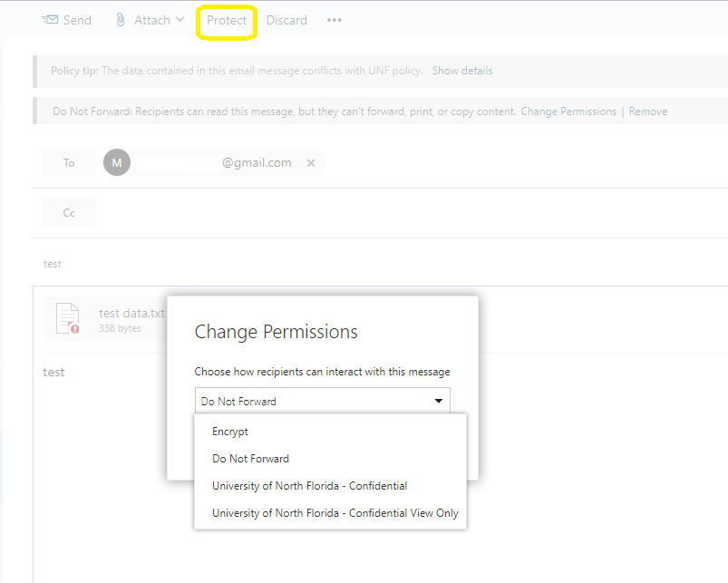Expand the Attach dropdown chevron

point(180,20)
